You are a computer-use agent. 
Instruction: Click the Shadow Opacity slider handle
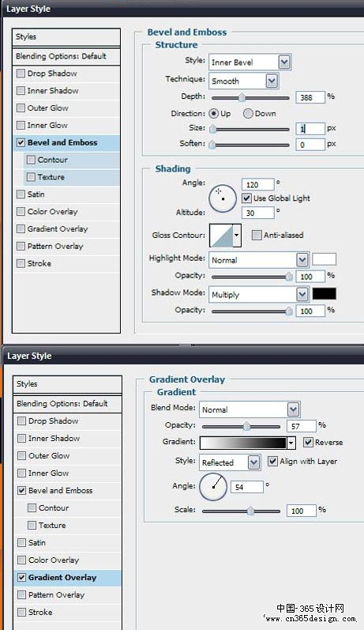[x=288, y=311]
